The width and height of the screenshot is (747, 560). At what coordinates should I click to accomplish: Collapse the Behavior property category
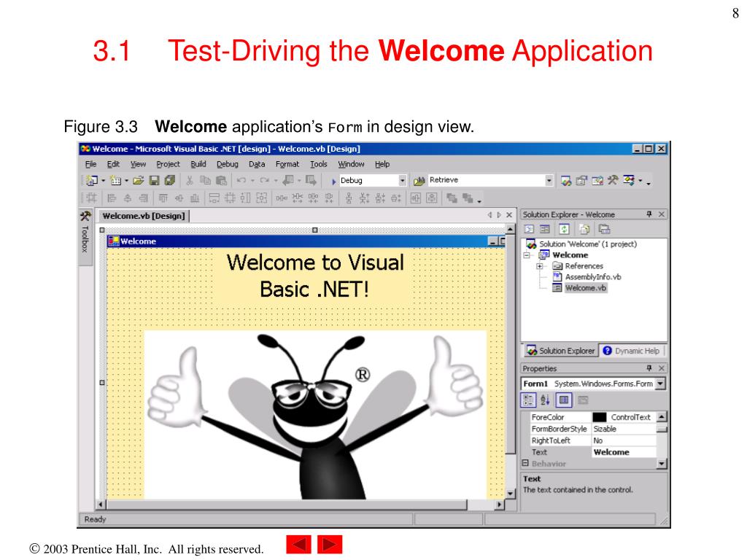[525, 463]
